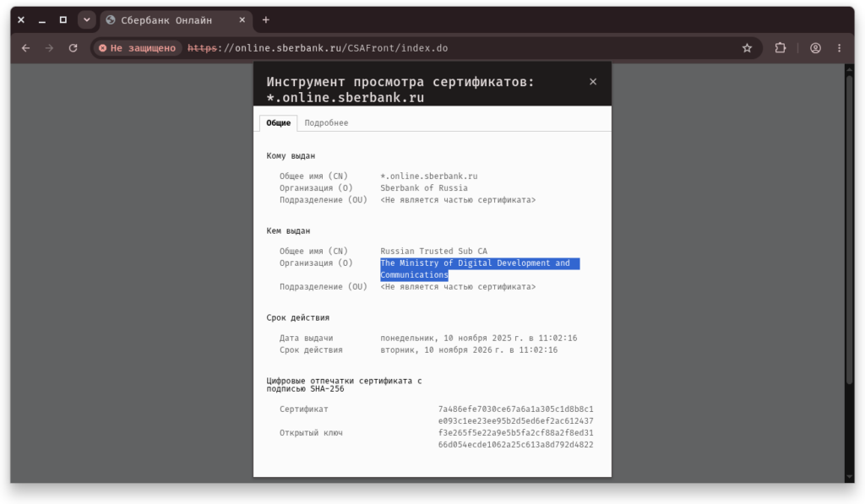The height and width of the screenshot is (504, 865).
Task: Click certificate fingerprint starting 7a486efe
Action: (x=516, y=415)
